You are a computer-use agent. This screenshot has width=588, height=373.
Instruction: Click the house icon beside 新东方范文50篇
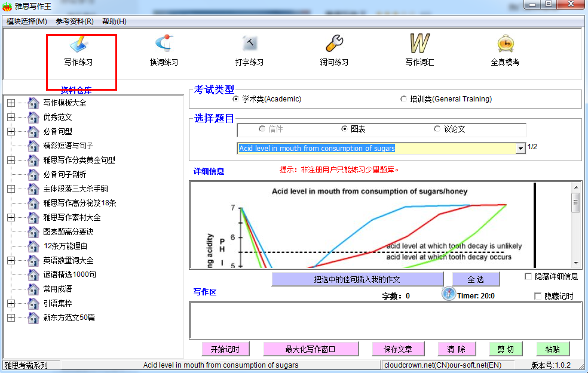click(33, 317)
